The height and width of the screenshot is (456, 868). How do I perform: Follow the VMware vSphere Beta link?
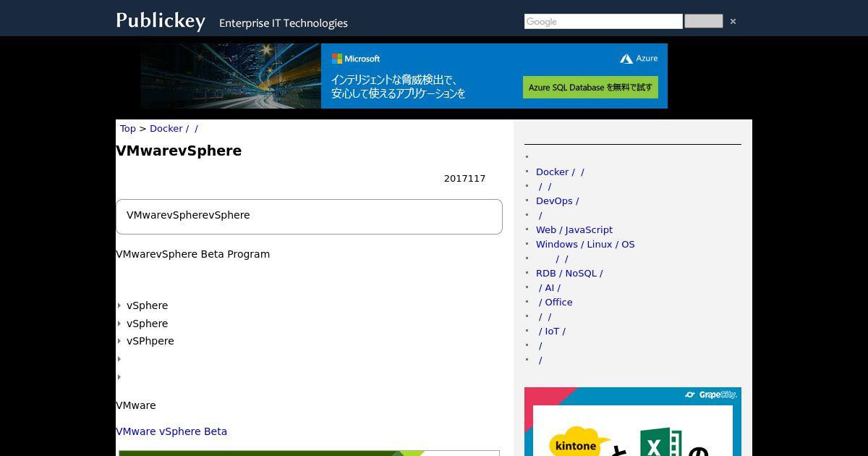tap(171, 431)
